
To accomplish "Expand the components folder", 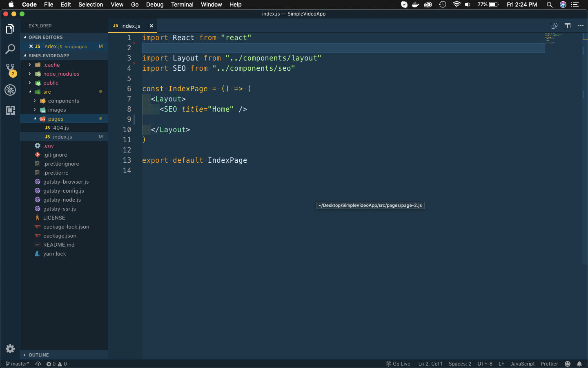I will (x=63, y=101).
